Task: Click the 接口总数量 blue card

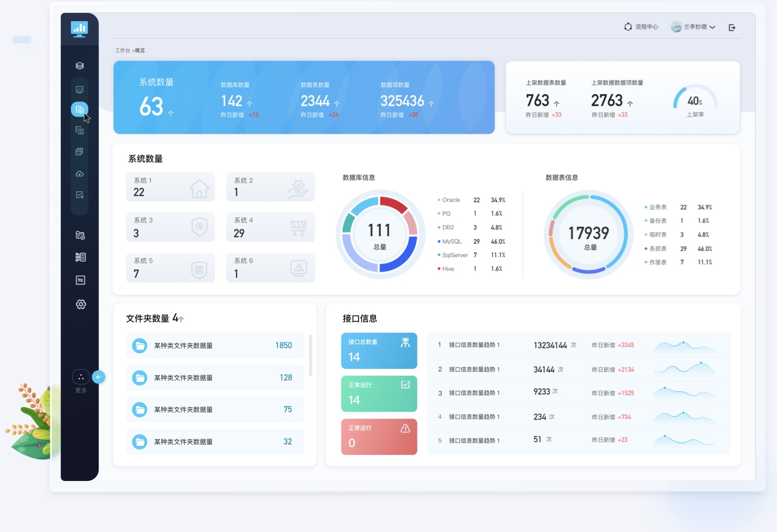Action: 379,350
